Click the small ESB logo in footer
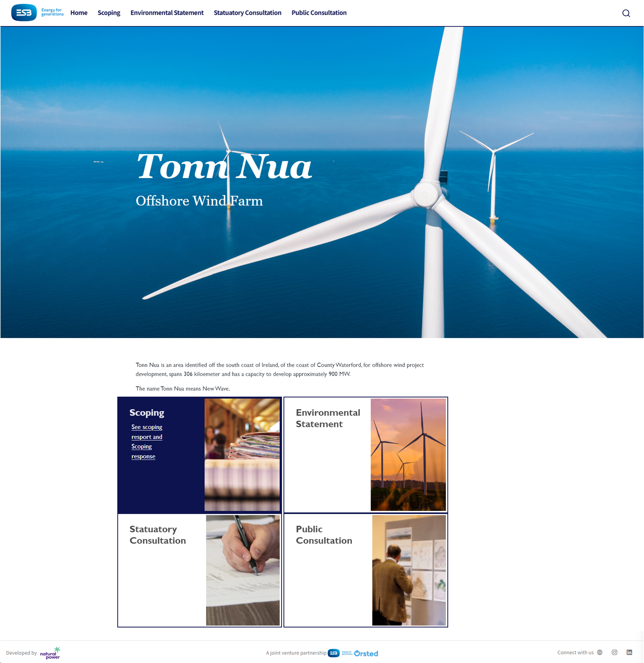This screenshot has height=663, width=644. pos(334,653)
